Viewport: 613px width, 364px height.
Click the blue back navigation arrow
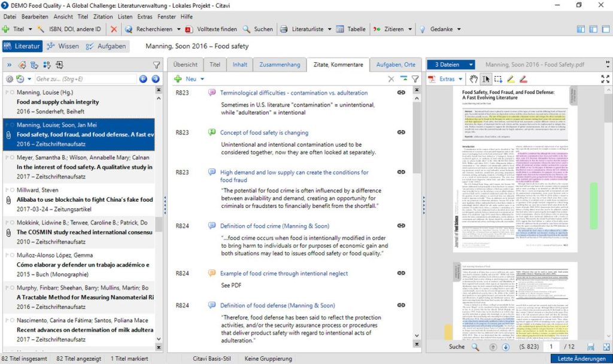point(144,78)
